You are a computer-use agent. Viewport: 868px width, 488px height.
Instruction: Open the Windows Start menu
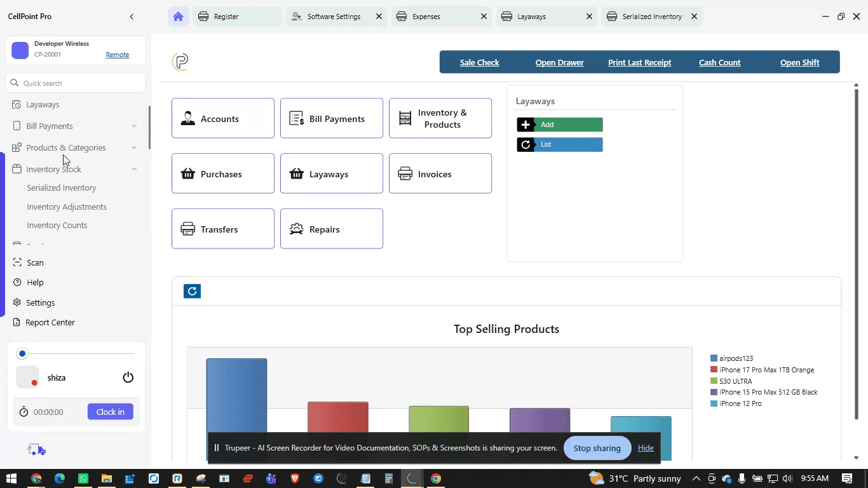coord(11,478)
